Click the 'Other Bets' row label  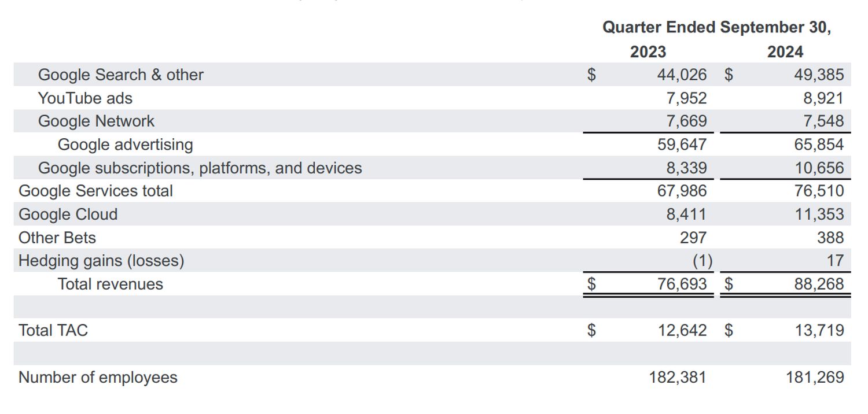click(57, 238)
